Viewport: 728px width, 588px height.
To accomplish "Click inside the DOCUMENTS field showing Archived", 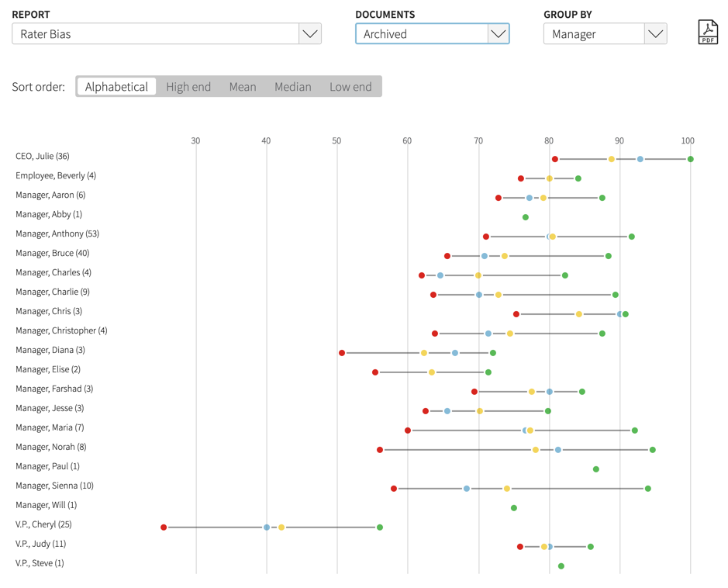I will click(419, 33).
